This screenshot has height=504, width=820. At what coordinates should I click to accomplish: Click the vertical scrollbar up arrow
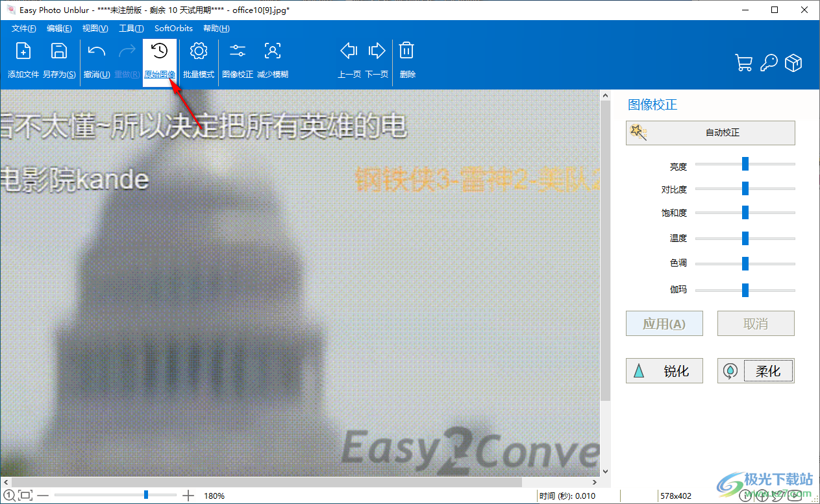click(x=605, y=96)
